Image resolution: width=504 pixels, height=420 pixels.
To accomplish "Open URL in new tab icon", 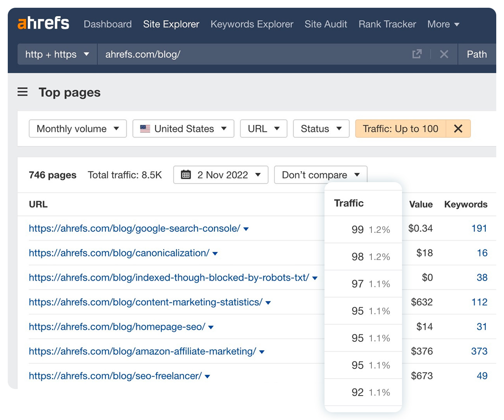I will pos(417,54).
